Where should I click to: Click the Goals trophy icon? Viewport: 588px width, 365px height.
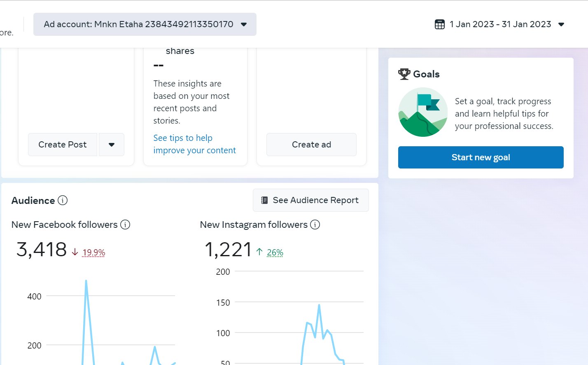tap(404, 74)
